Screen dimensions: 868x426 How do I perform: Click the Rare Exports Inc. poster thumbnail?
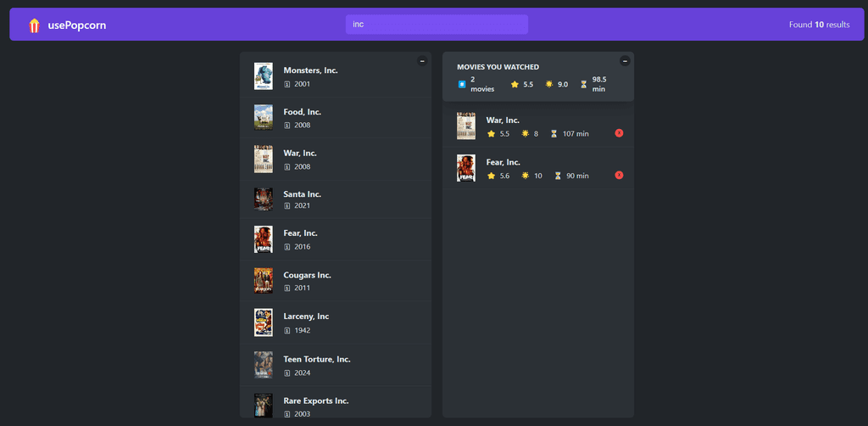(264, 406)
